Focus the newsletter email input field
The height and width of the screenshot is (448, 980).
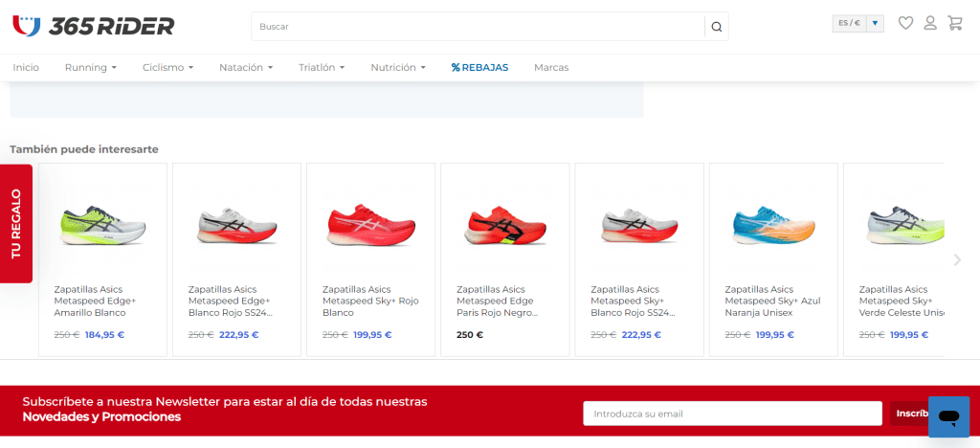pos(732,414)
